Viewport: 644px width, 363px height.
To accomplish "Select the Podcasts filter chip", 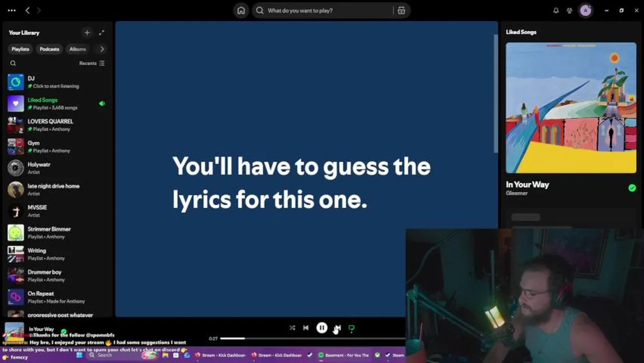I will [49, 49].
